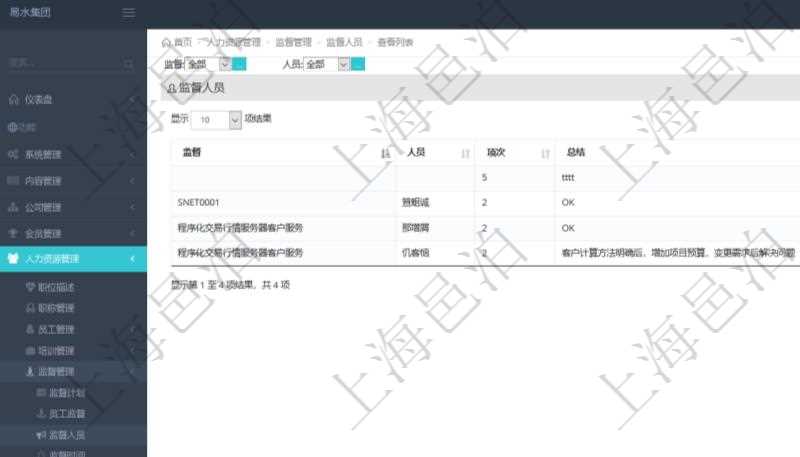Image resolution: width=800 pixels, height=457 pixels.
Task: Open the 系统管理 menu item
Action: (73, 154)
